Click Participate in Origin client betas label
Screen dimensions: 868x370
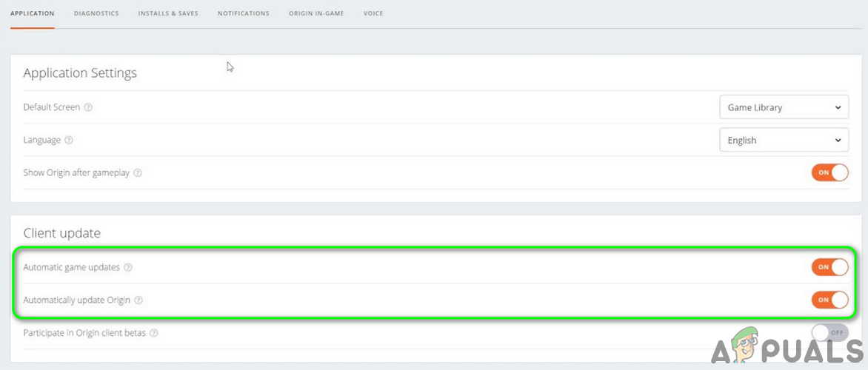(x=84, y=334)
